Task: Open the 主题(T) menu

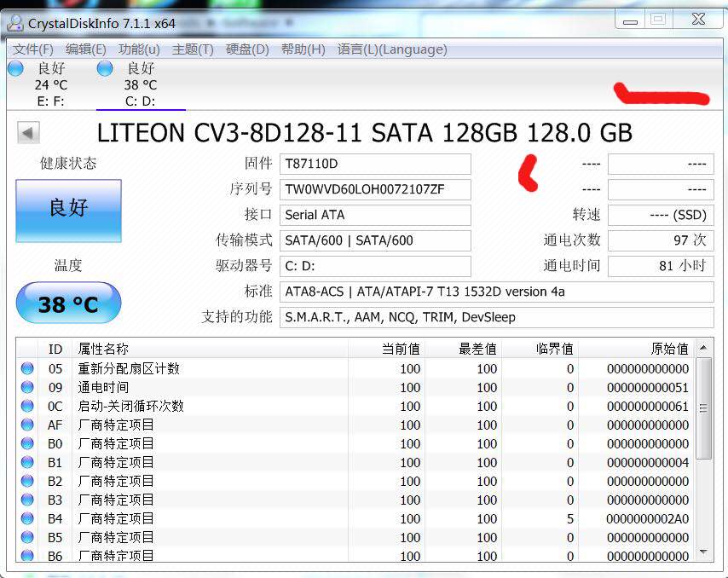Action: (193, 49)
